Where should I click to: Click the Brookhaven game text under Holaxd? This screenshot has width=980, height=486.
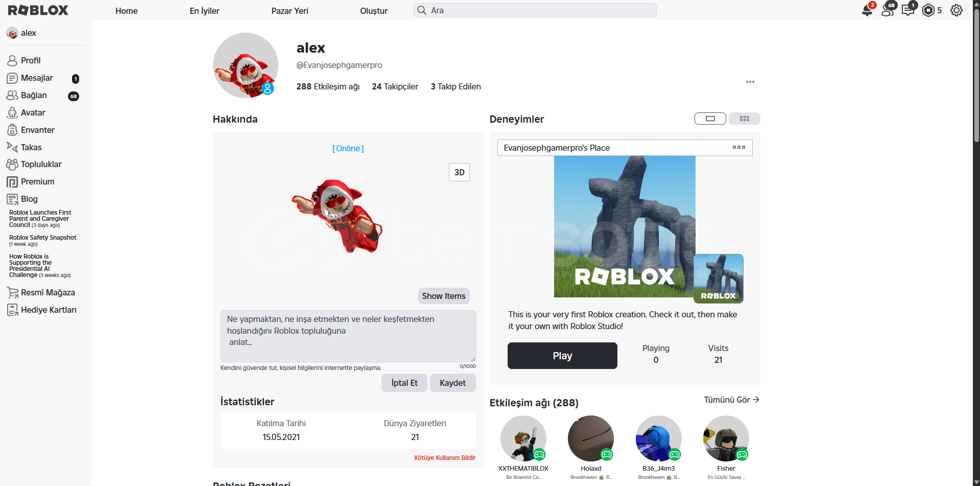coord(591,477)
